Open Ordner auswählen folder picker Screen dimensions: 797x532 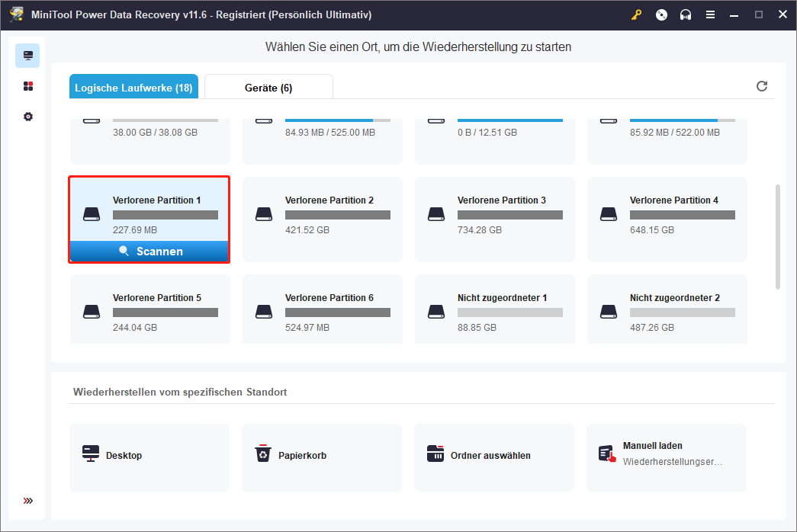[494, 456]
